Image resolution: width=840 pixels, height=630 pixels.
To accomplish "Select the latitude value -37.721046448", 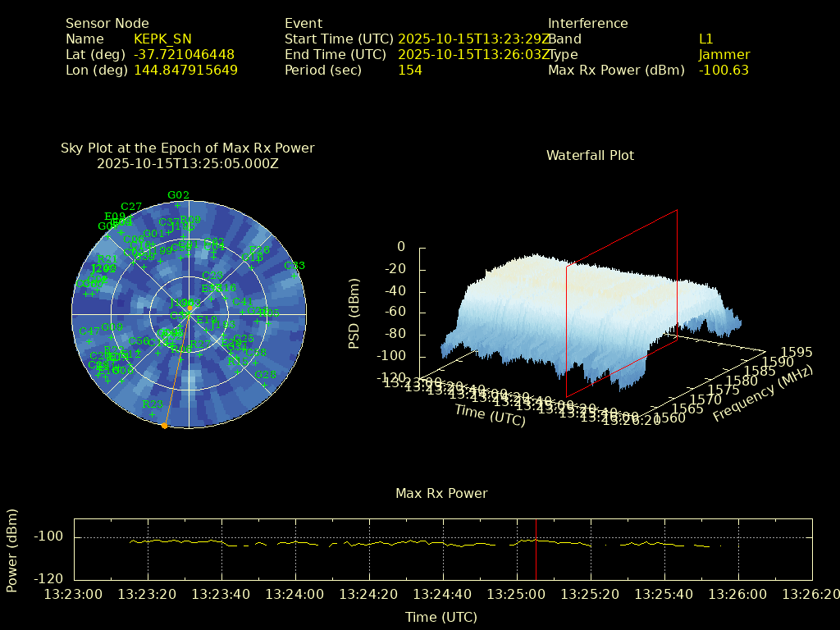I will (184, 55).
